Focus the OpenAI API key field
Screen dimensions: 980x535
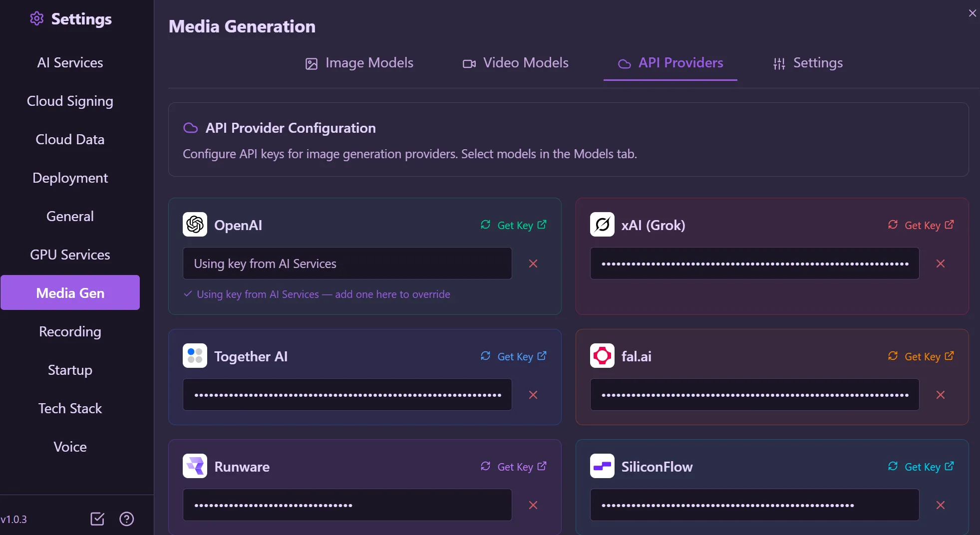pos(347,264)
